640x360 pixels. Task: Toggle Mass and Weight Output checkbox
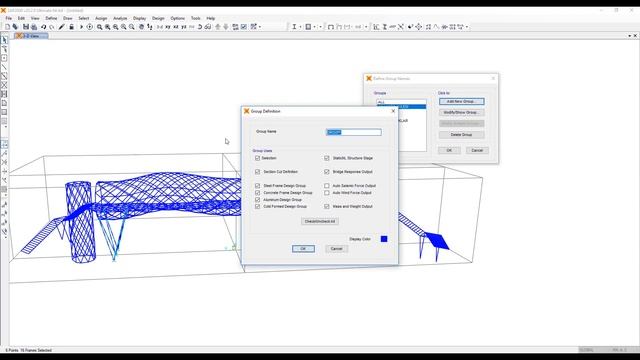point(327,207)
